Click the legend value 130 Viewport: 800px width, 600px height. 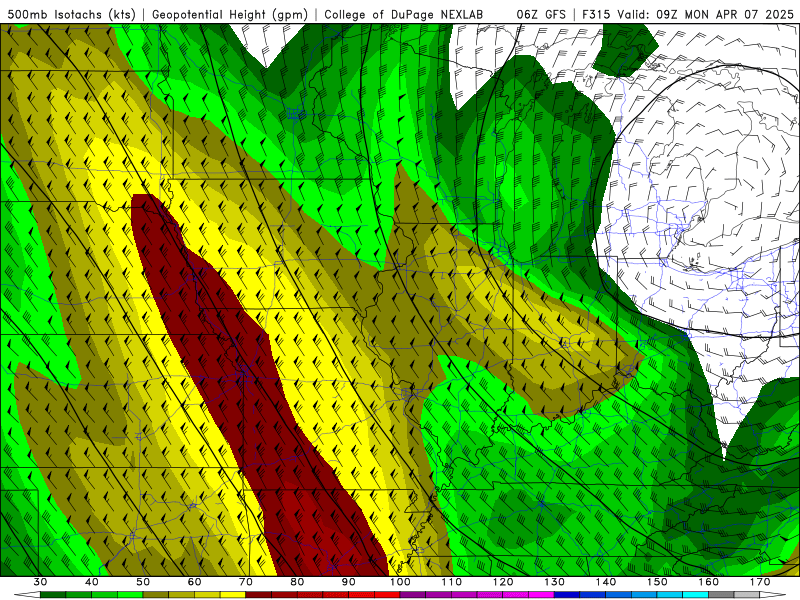554,582
